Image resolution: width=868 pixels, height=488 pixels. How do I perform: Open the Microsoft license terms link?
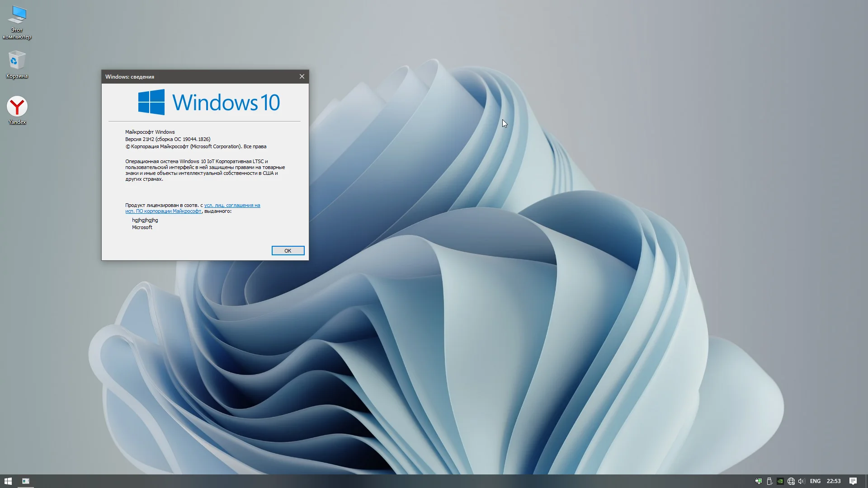click(231, 206)
